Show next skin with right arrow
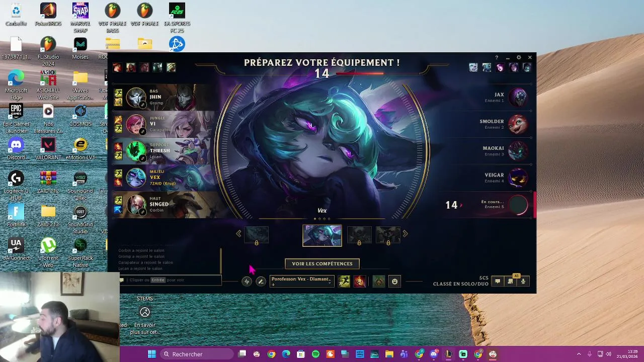The image size is (644, 362). (405, 233)
